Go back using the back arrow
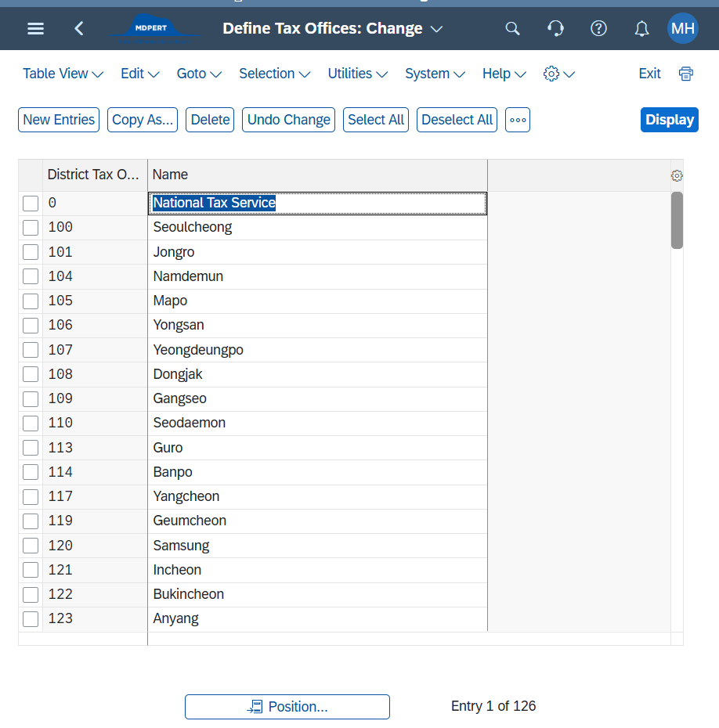This screenshot has width=719, height=728. coord(79,29)
